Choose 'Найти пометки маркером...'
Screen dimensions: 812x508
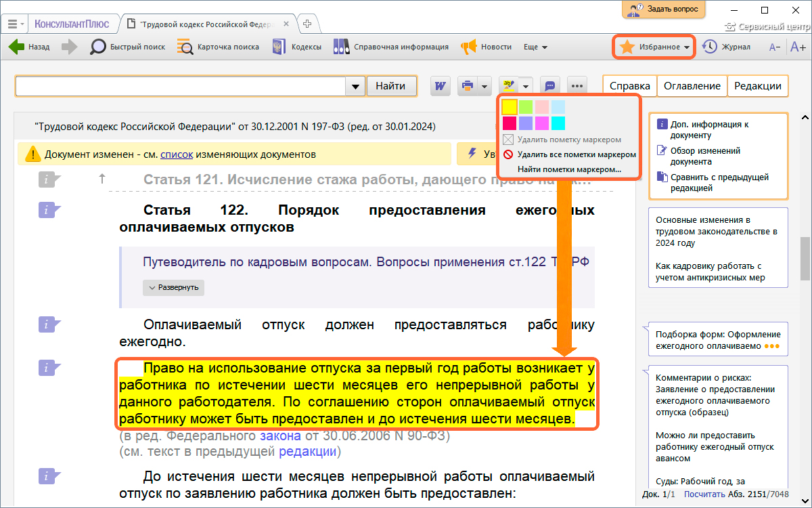pos(569,169)
